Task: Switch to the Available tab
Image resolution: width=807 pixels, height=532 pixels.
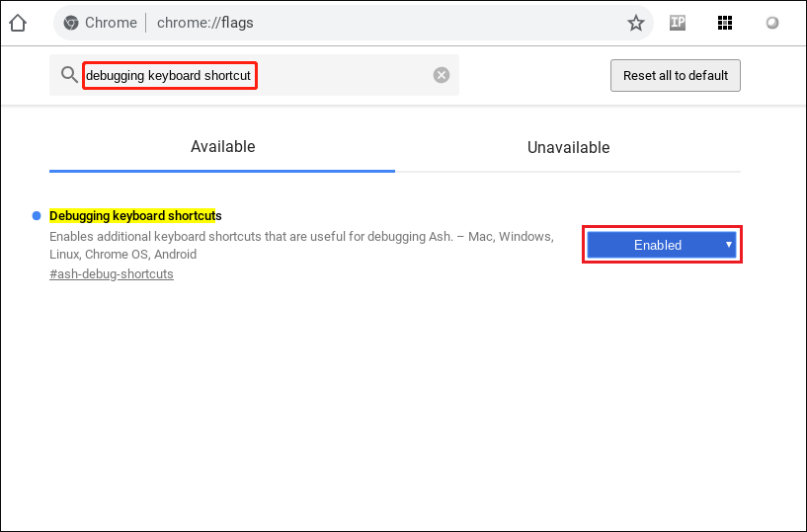Action: pyautogui.click(x=222, y=147)
